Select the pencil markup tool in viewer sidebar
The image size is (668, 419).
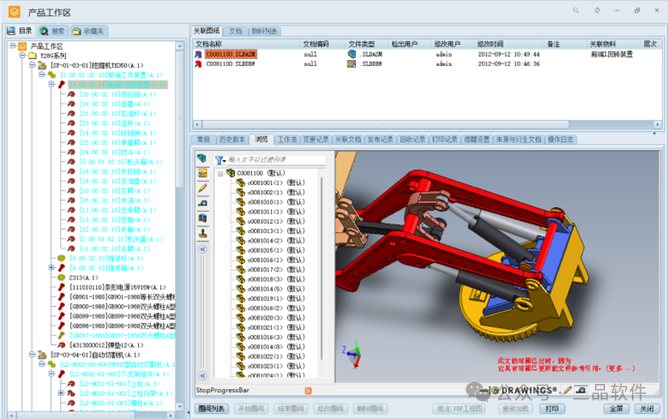tap(203, 188)
